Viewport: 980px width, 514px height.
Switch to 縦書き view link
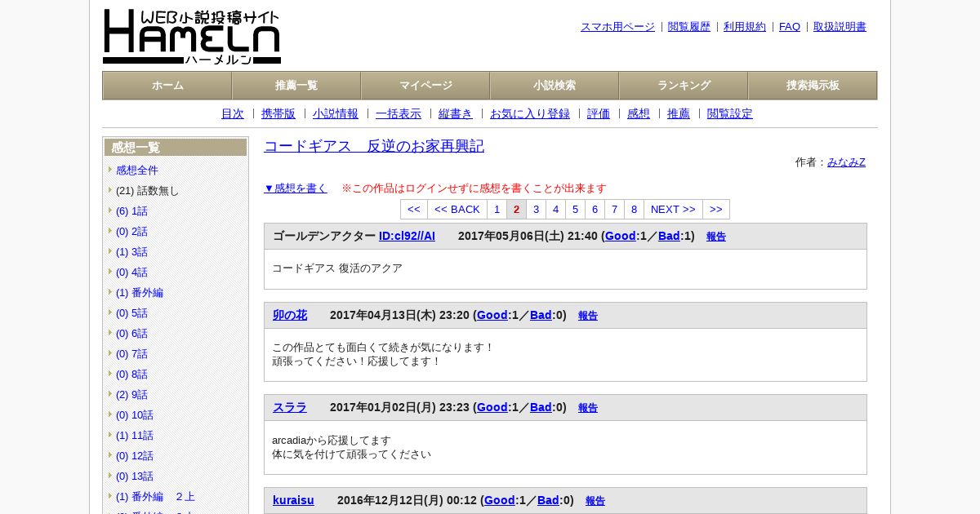click(456, 114)
